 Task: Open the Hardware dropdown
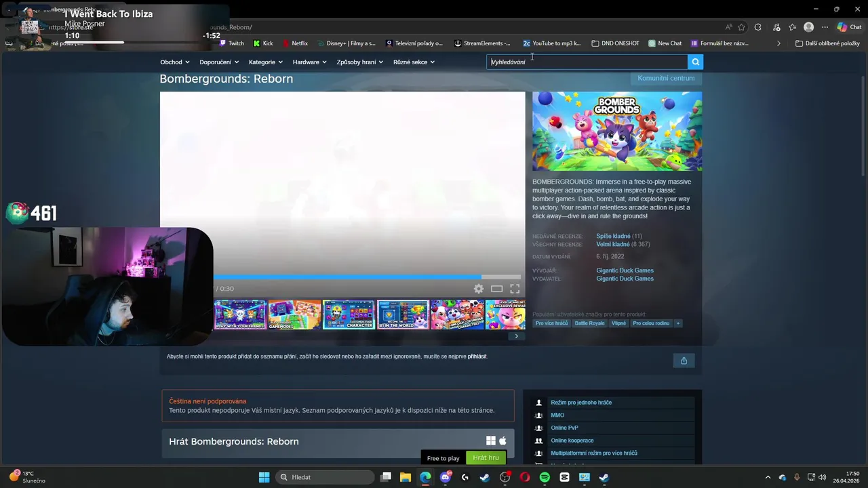tap(309, 62)
